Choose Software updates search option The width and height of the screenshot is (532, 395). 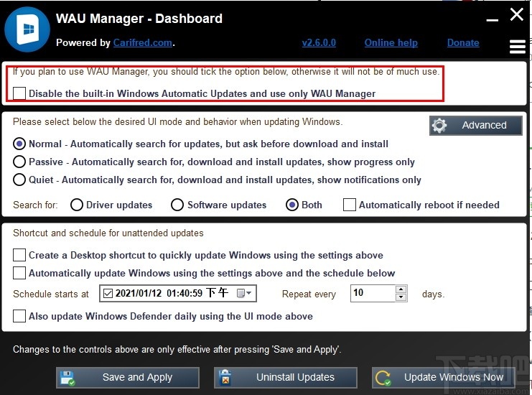[177, 205]
